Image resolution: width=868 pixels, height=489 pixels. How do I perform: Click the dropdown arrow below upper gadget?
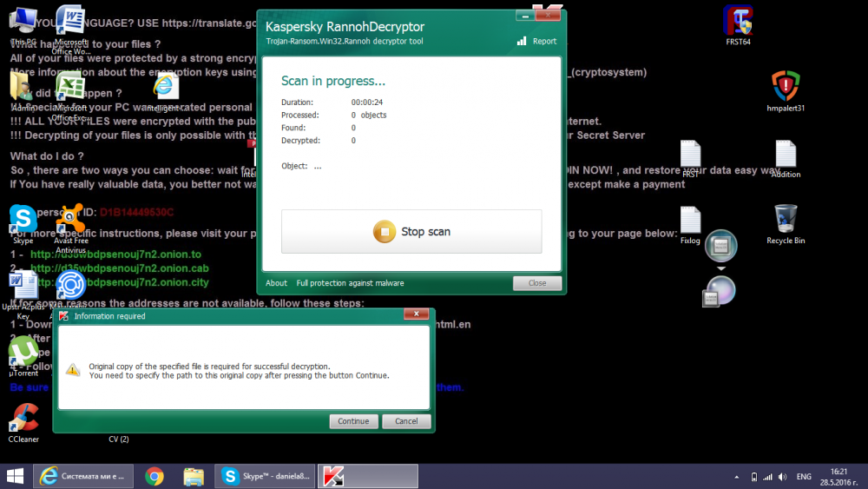pos(720,268)
